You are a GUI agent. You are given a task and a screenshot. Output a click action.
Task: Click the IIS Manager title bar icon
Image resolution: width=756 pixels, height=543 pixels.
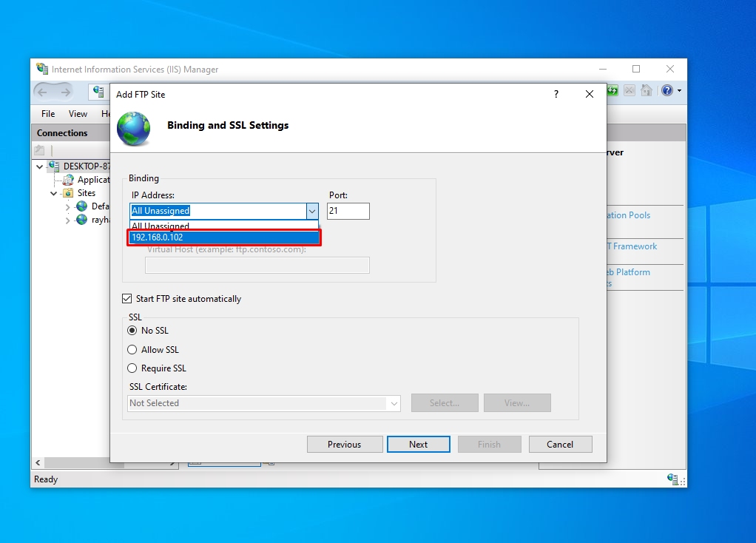click(42, 69)
